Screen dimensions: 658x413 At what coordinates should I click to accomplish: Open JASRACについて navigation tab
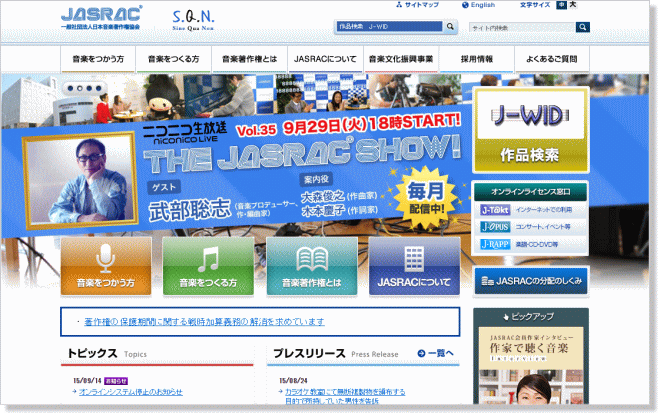325,59
